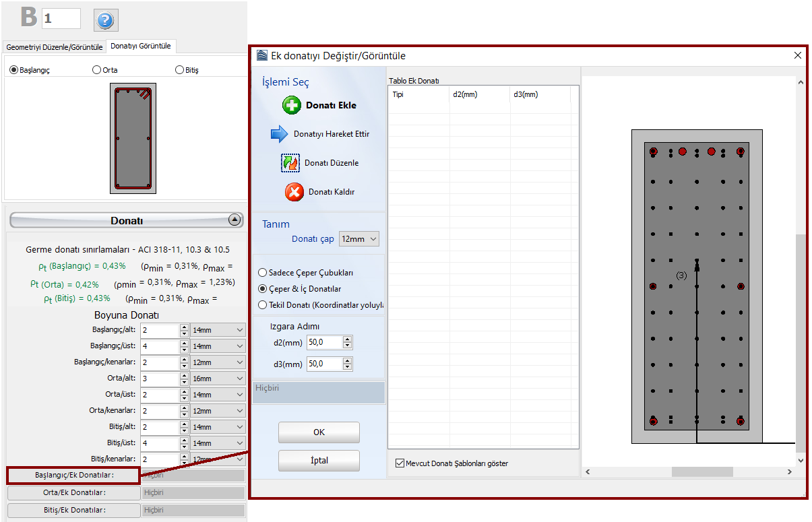Viewport: 812px width, 522px height.
Task: Open Başlangıç/alt 14mm diameter dropdown
Action: pos(218,330)
